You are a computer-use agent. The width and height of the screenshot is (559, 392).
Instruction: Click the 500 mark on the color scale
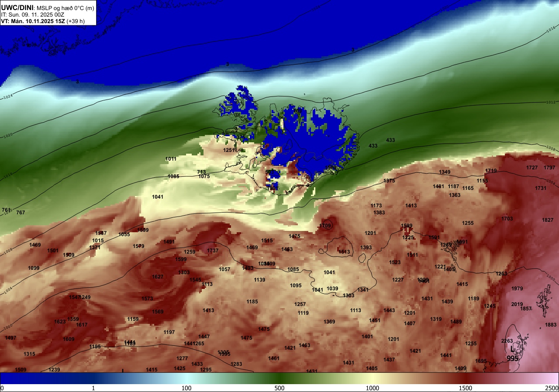[x=279, y=388]
